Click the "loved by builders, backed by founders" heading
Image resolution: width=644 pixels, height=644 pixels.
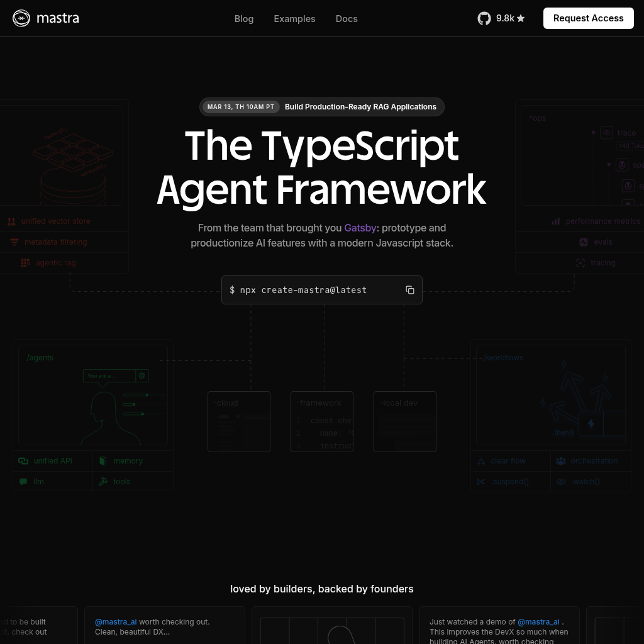click(322, 589)
